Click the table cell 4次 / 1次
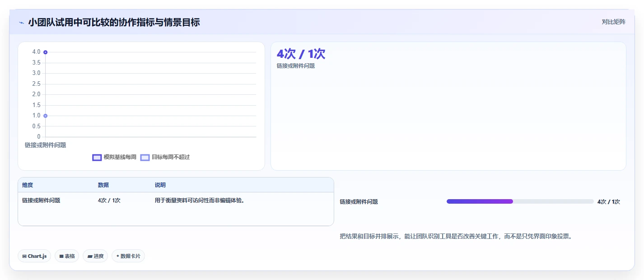Screen dimensions: 644x280 tap(109, 201)
